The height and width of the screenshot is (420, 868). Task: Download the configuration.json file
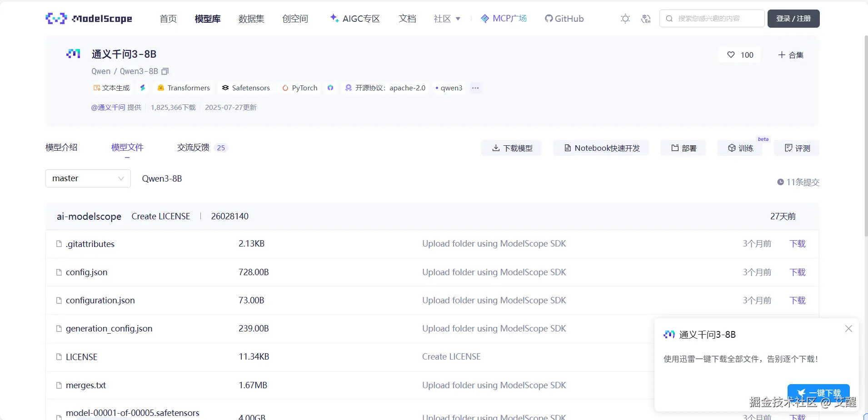798,300
